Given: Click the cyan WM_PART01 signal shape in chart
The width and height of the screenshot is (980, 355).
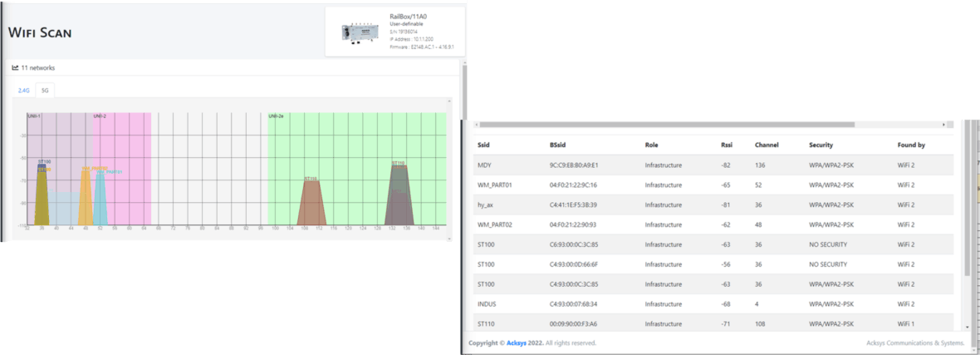Looking at the screenshot, I should [100, 200].
